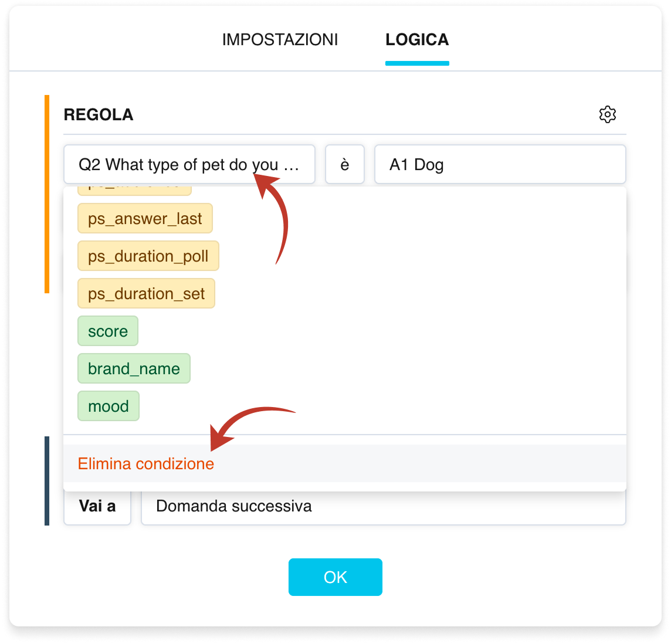671x644 pixels.
Task: Expand the A1 Dog answer dropdown
Action: click(x=500, y=164)
